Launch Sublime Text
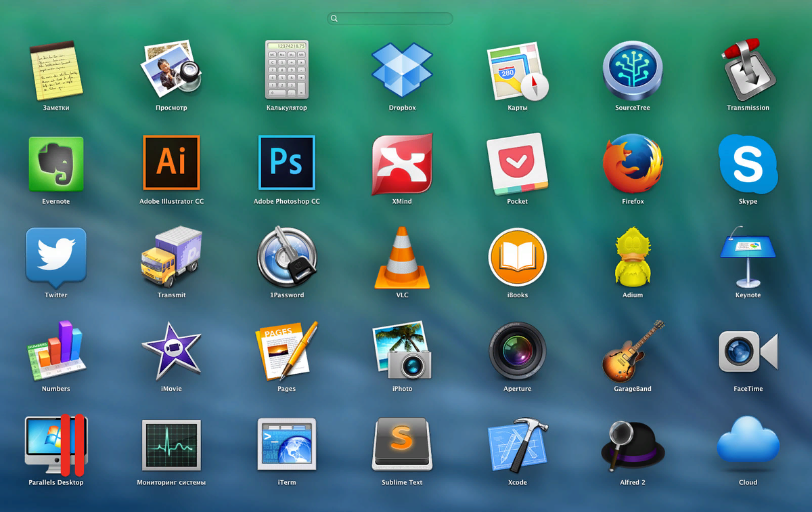Screen dimensions: 812x512 402,445
